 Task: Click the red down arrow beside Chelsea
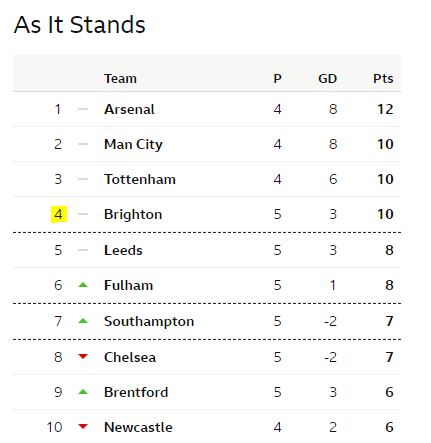(x=83, y=357)
